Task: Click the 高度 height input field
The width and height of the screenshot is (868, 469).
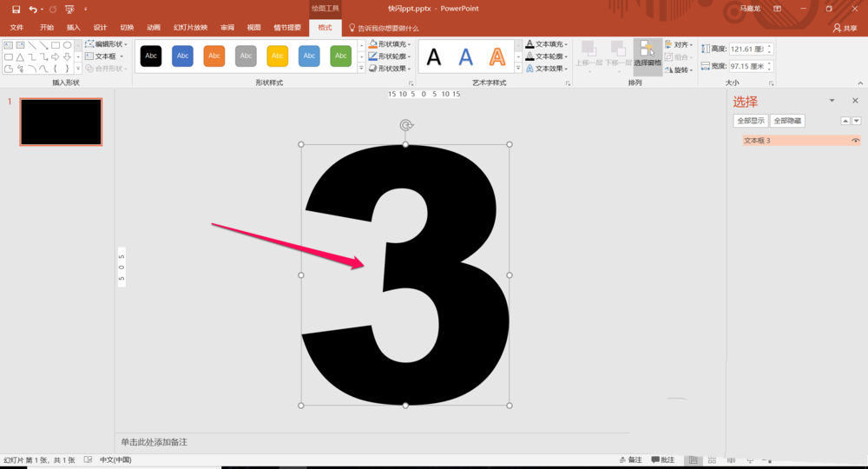Action: tap(747, 49)
